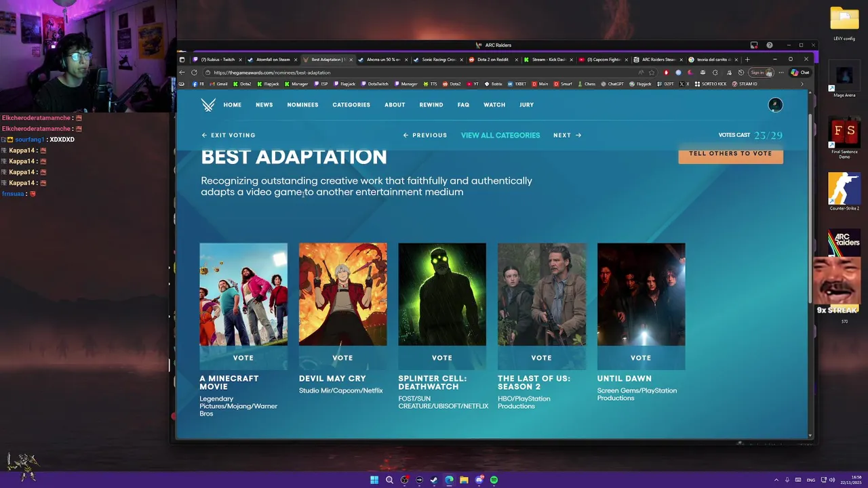Open File Explorer from taskbar
Screen dimensions: 868x488
click(464, 480)
